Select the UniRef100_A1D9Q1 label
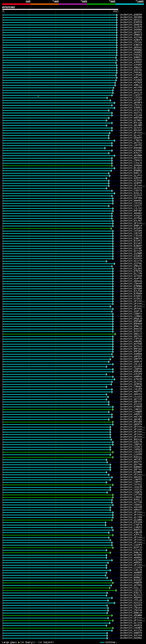This screenshot has height=644, width=146. pyautogui.click(x=131, y=638)
